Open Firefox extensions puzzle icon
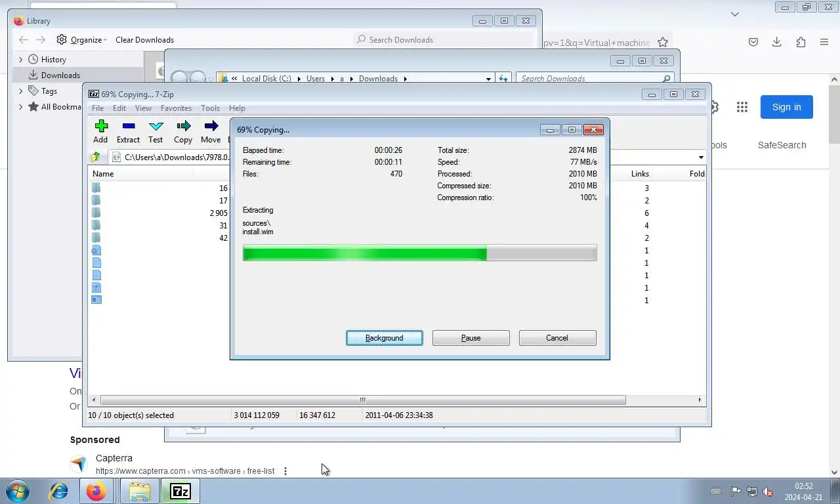840x504 pixels. (x=801, y=42)
